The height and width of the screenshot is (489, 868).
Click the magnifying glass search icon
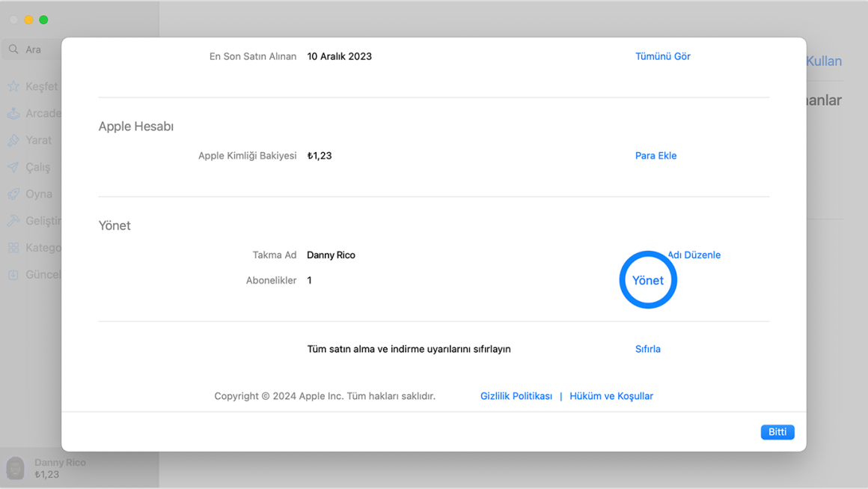point(13,49)
